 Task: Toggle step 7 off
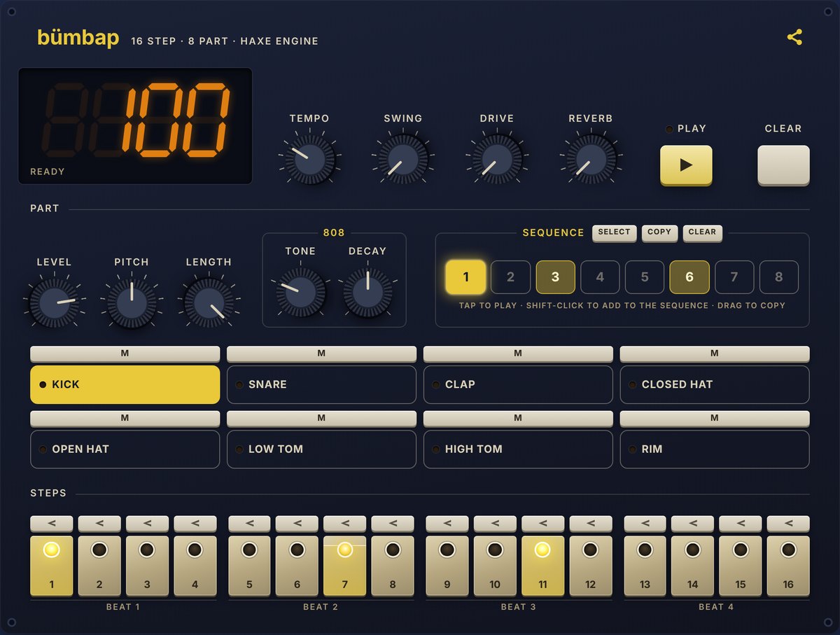[x=344, y=566]
